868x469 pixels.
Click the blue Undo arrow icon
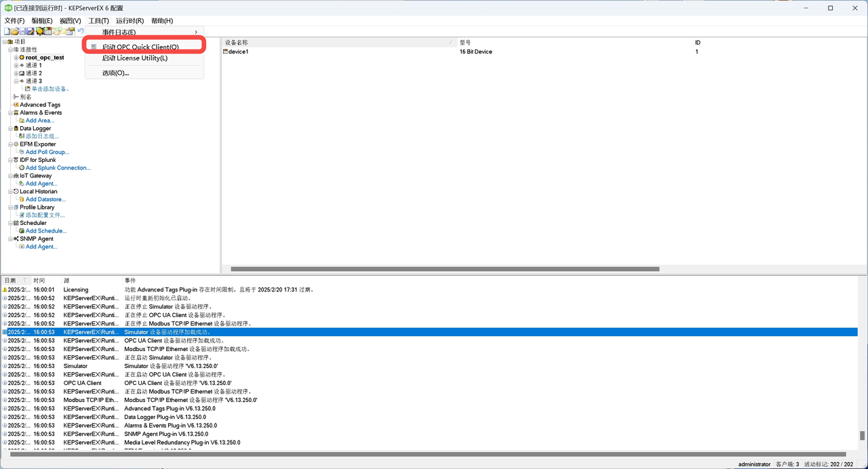(x=81, y=32)
